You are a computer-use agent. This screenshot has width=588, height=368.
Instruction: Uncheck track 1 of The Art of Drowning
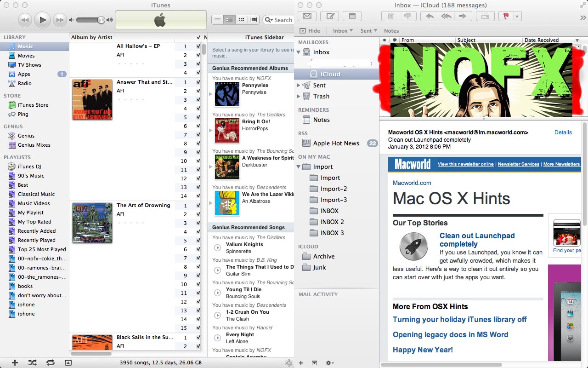198,206
